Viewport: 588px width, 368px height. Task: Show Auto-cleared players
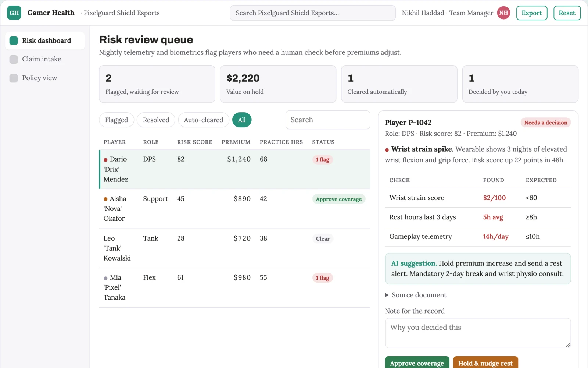(x=204, y=120)
